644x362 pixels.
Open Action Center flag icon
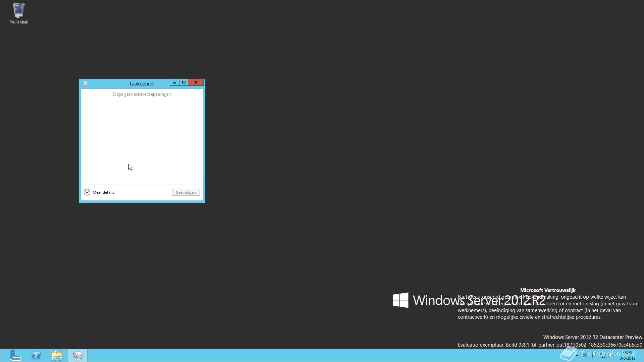595,355
